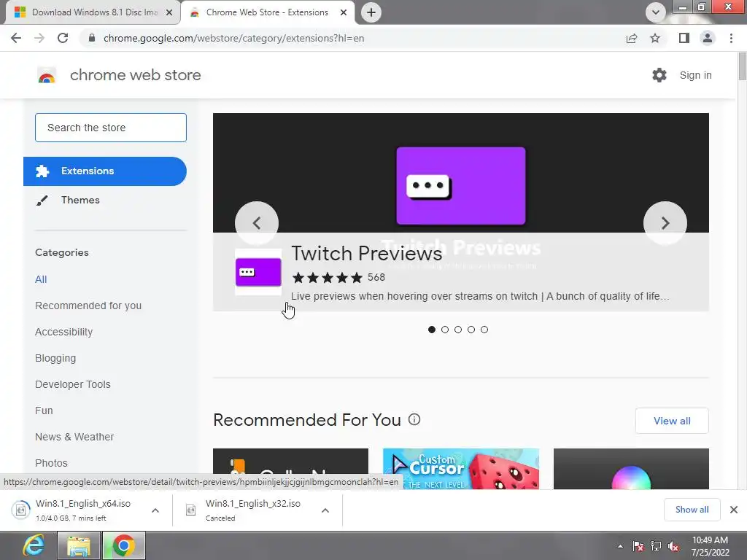Select third carousel dot

[x=458, y=330]
